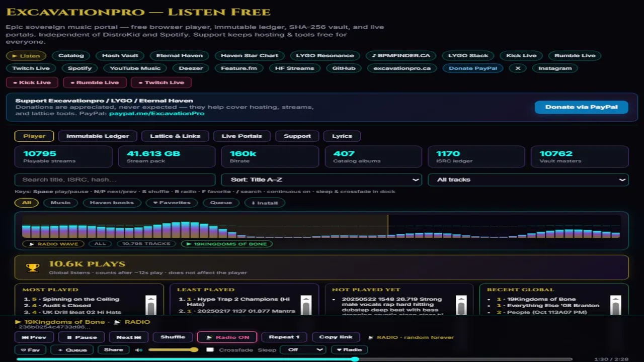Click the 10795 Playable streams stat card
Viewport: 644px width, 362px height.
pos(63,156)
